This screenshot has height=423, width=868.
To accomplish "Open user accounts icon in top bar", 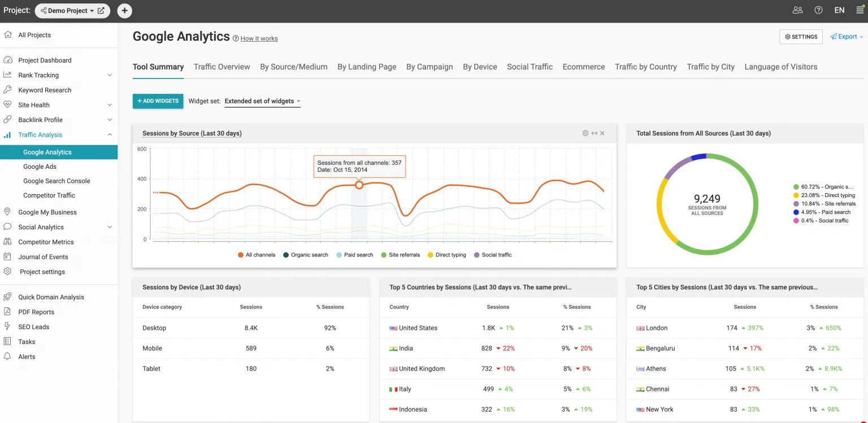I will [x=797, y=10].
